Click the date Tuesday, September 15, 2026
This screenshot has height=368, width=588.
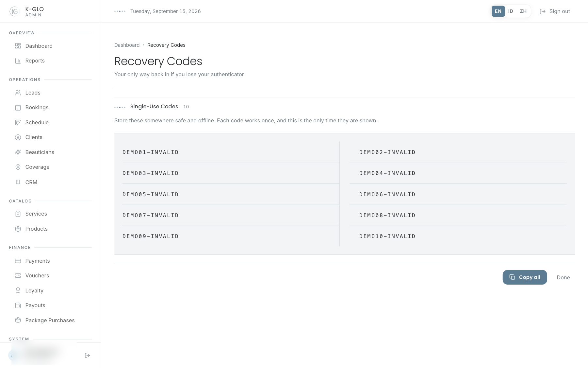[x=166, y=11]
